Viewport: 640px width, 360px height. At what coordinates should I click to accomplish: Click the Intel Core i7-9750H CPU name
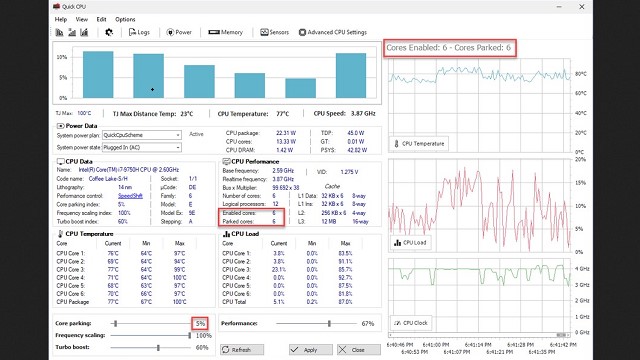(x=129, y=170)
